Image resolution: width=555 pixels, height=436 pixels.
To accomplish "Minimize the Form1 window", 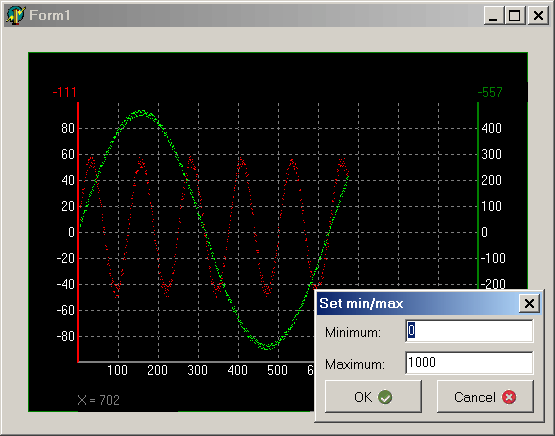I will pos(493,15).
